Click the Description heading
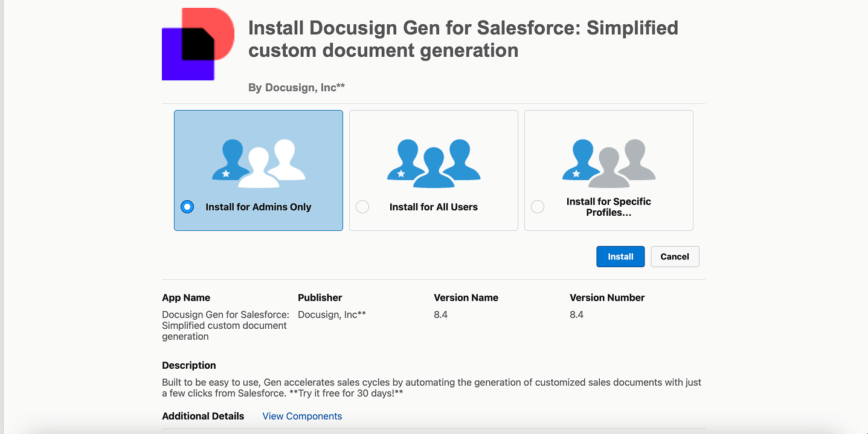 pos(189,365)
